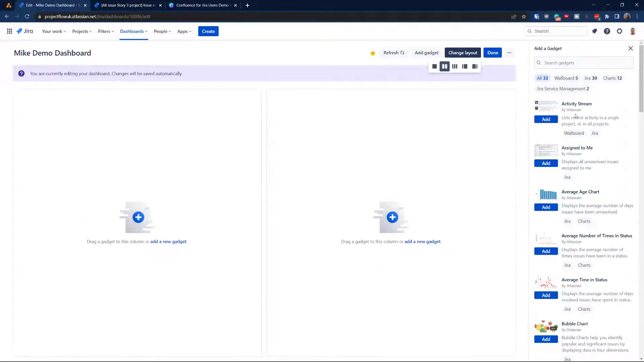Close the Add a Gadget panel

[631, 48]
